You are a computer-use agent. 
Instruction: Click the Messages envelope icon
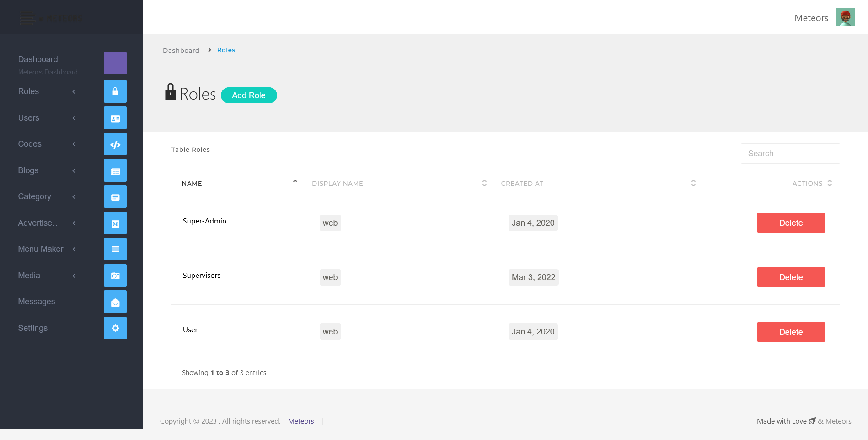coord(115,302)
